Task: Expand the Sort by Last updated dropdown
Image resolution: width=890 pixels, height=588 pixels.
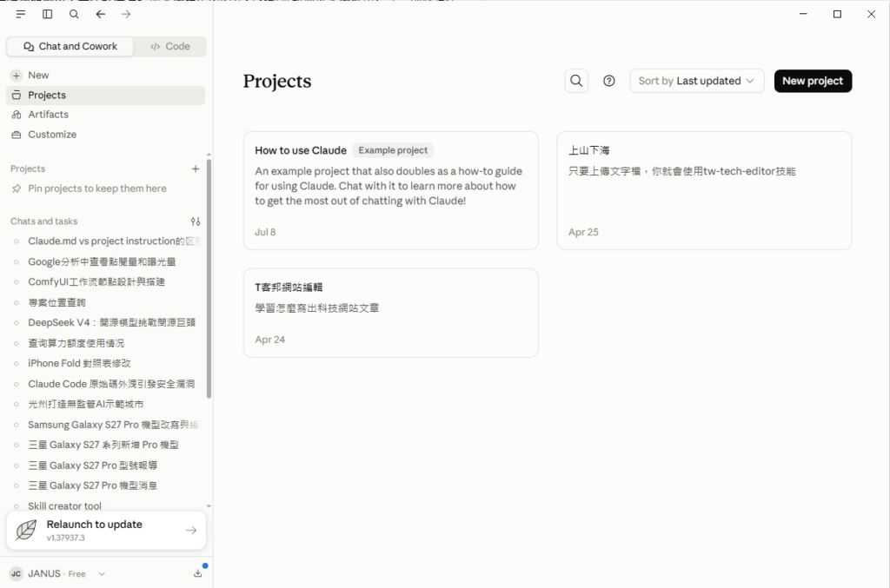Action: [697, 81]
